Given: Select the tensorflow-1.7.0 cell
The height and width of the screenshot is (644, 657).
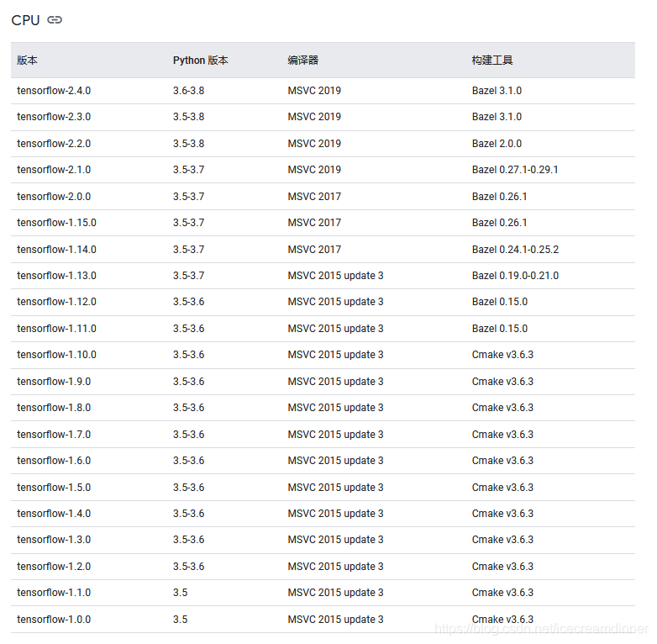Looking at the screenshot, I should 54,434.
